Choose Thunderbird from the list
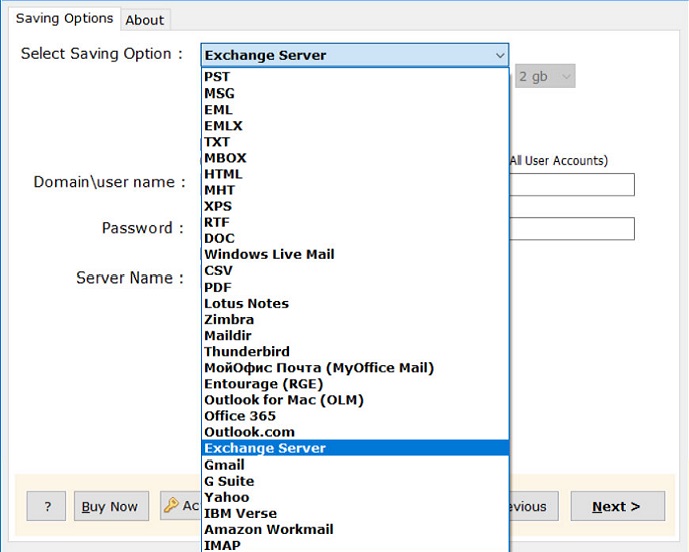The image size is (689, 552). [355, 352]
